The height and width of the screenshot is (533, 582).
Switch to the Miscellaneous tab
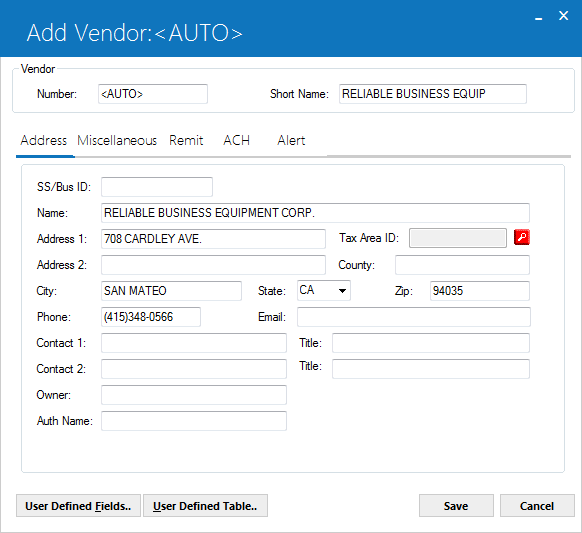[117, 140]
